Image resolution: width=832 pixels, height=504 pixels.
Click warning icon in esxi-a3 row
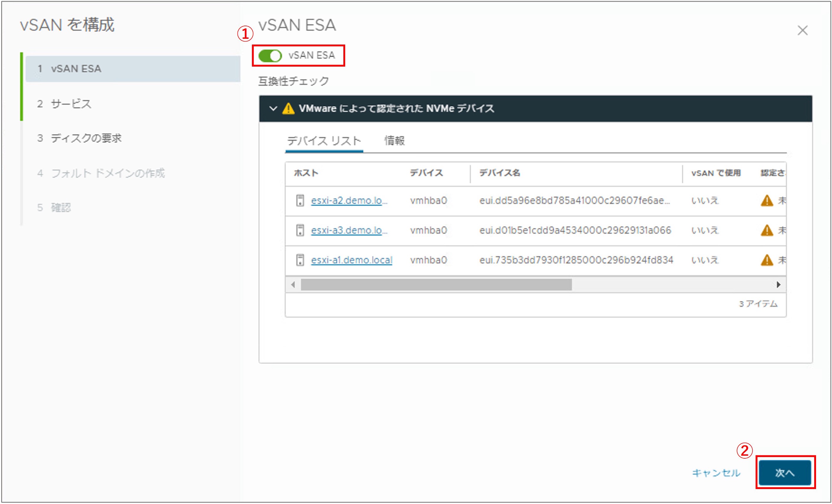pyautogui.click(x=767, y=230)
